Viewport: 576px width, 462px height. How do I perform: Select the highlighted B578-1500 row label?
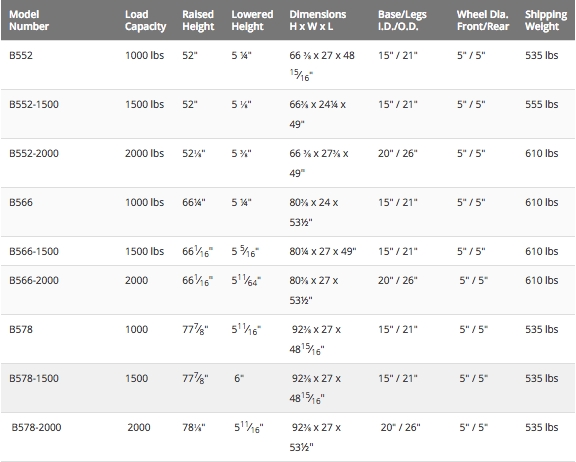34,378
